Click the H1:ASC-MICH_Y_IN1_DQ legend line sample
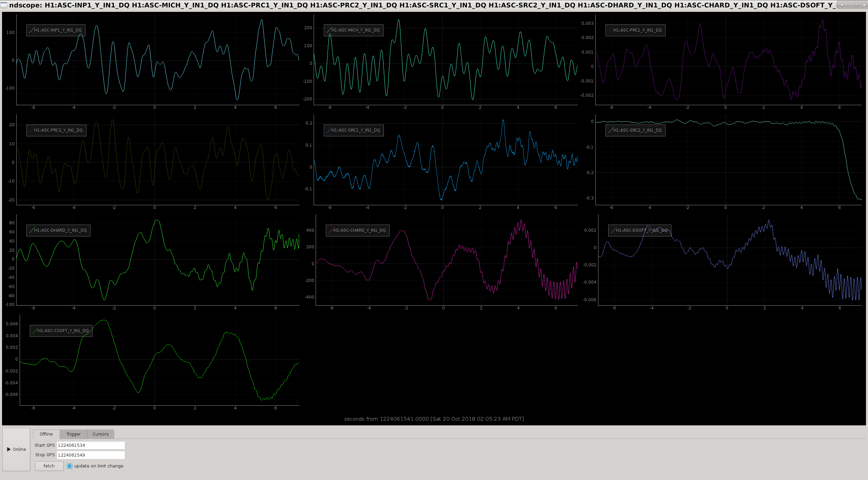Viewport: 868px width, 480px height. (x=329, y=30)
